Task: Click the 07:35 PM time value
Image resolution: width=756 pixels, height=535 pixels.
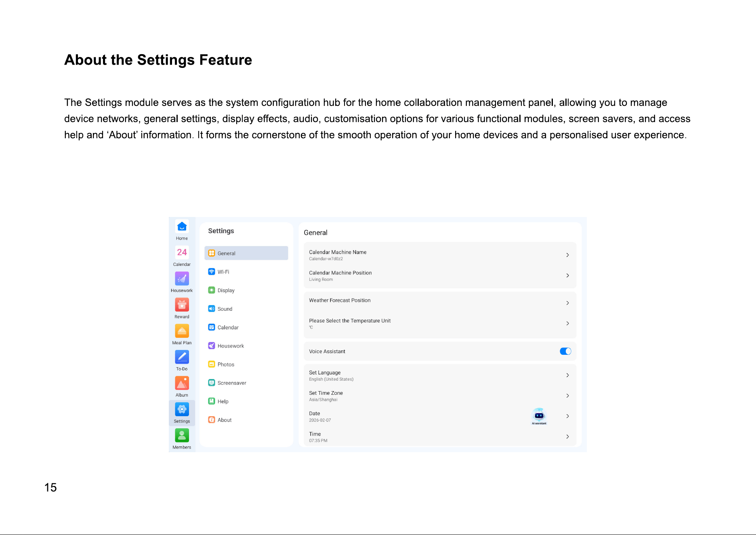Action: click(318, 441)
